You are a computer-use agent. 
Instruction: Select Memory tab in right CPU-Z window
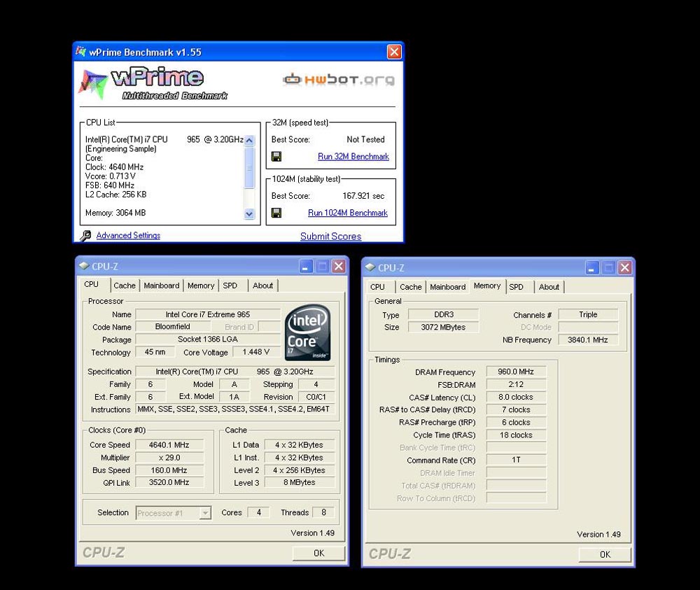pyautogui.click(x=487, y=286)
